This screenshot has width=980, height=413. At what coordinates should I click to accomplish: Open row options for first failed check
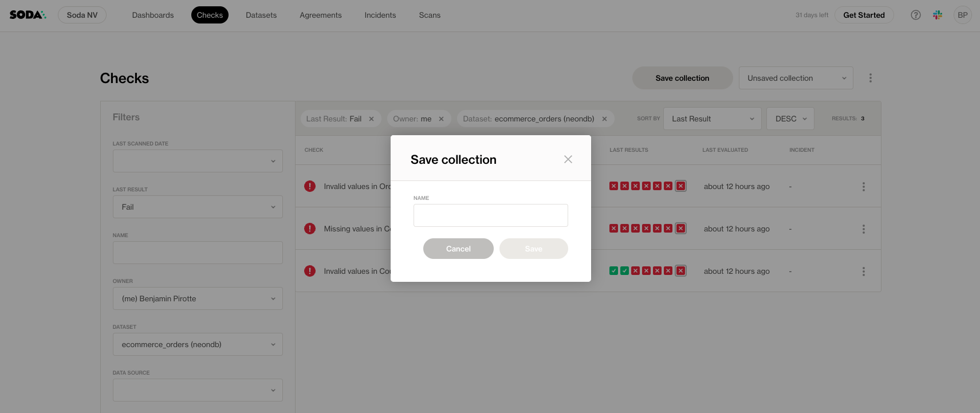pyautogui.click(x=863, y=187)
